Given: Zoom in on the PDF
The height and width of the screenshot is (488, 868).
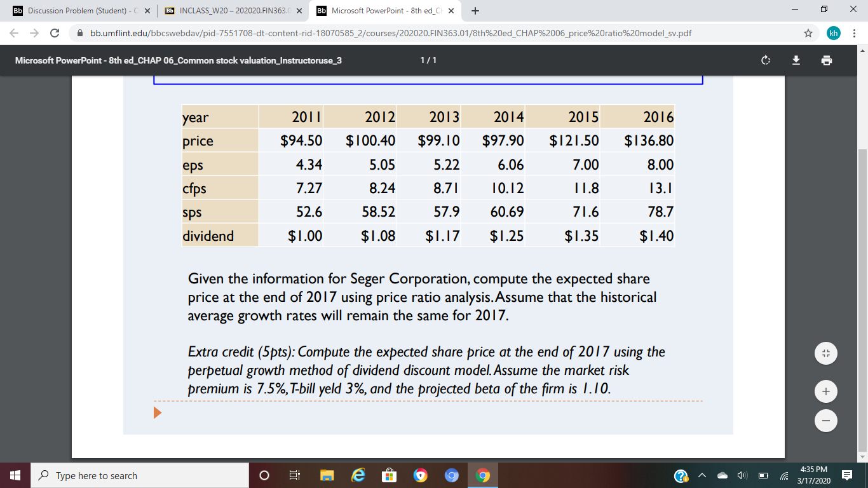Looking at the screenshot, I should click(x=825, y=392).
